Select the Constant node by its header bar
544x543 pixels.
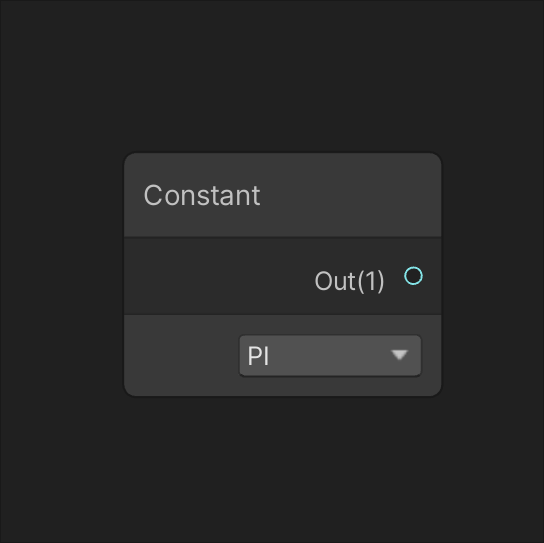(x=283, y=195)
